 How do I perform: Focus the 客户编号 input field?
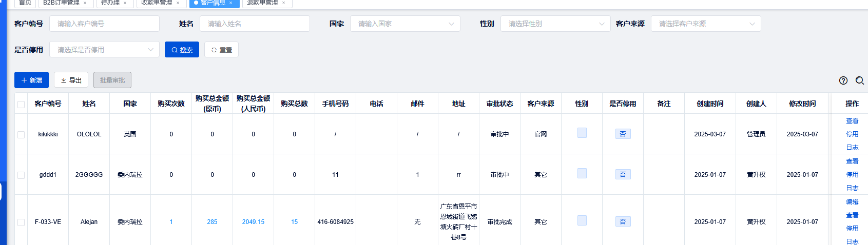pyautogui.click(x=104, y=24)
